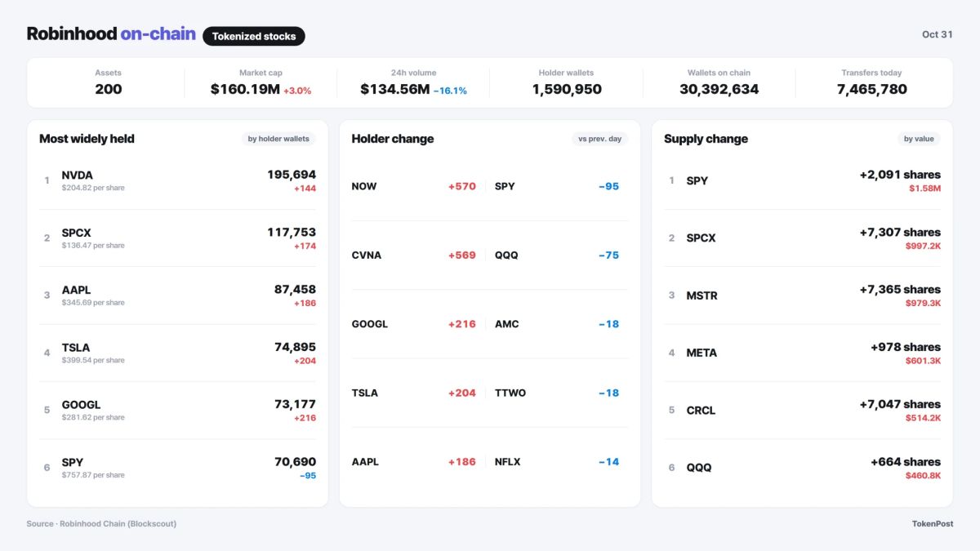Click QQQ's loss "−75" in Holder change
Screen dimensions: 980x551
608,256
